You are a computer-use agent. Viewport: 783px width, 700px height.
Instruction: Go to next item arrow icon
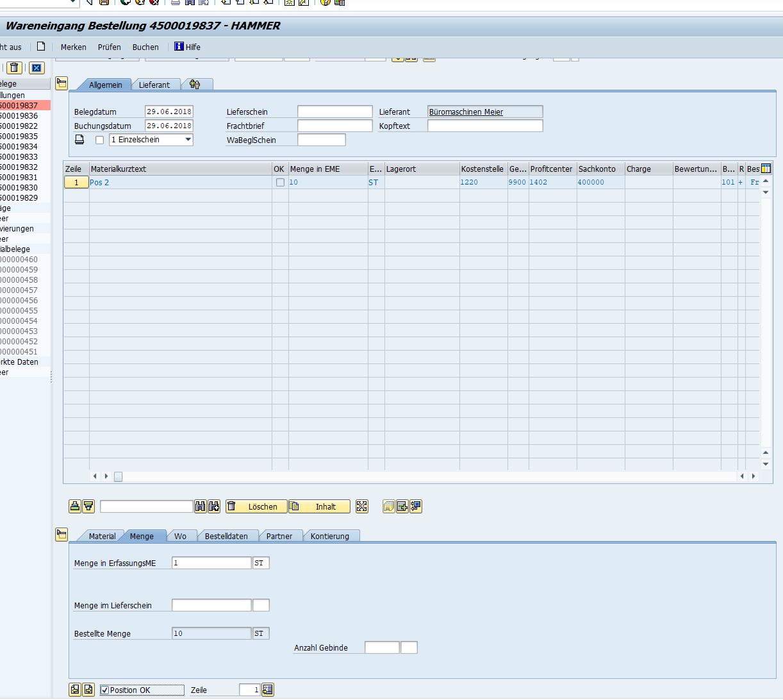click(x=88, y=690)
